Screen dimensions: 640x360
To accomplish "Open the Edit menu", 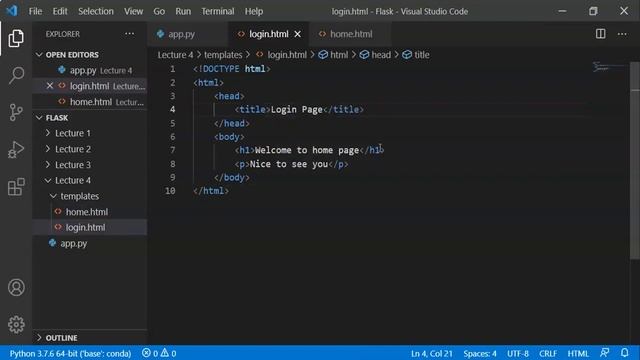I will (60, 11).
